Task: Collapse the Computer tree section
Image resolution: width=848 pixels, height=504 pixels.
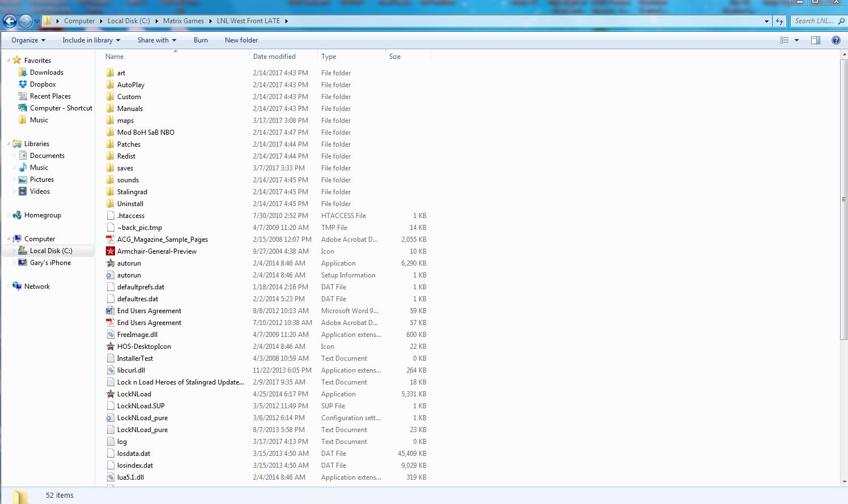Action: [8, 239]
